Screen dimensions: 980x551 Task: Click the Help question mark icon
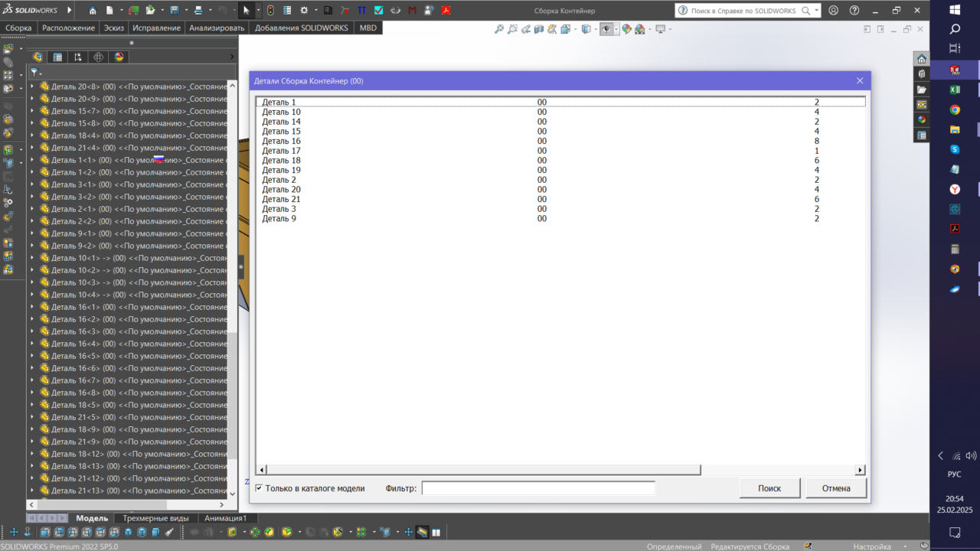coord(854,11)
